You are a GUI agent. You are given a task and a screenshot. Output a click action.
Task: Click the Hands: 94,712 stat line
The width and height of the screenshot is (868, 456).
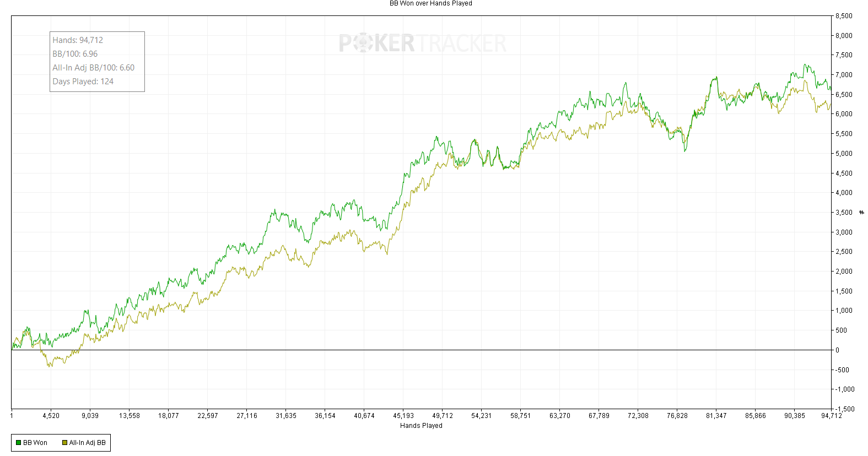coord(78,40)
